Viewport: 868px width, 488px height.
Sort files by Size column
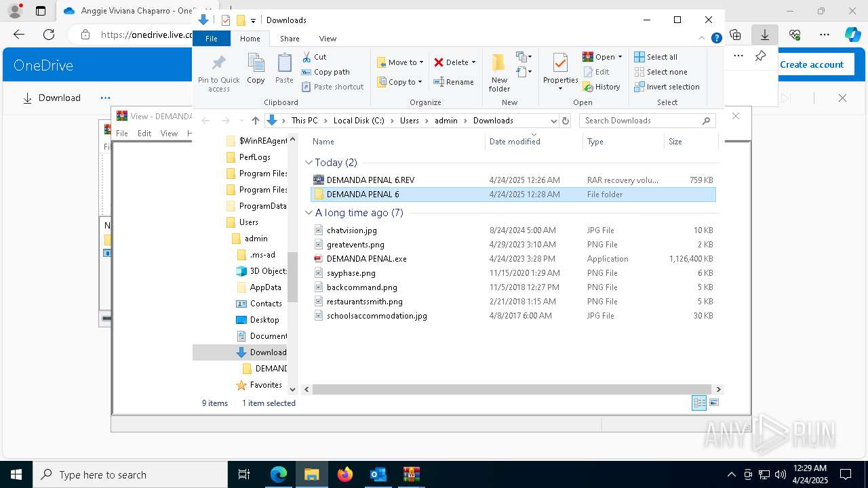(x=690, y=142)
